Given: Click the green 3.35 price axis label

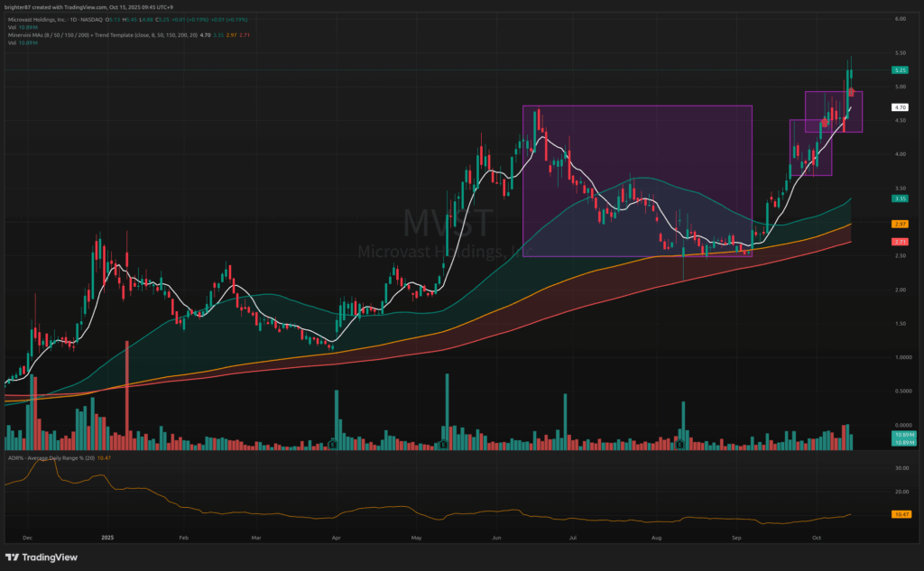Looking at the screenshot, I should [x=900, y=198].
